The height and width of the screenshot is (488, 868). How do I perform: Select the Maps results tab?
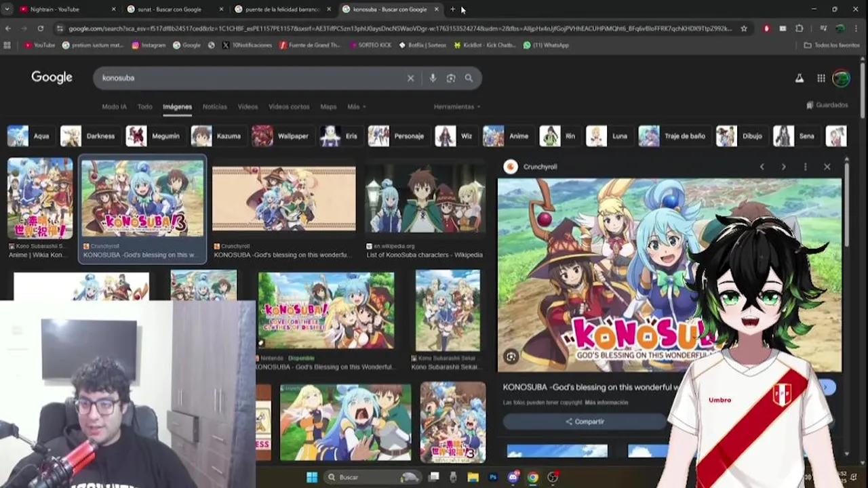pyautogui.click(x=328, y=106)
